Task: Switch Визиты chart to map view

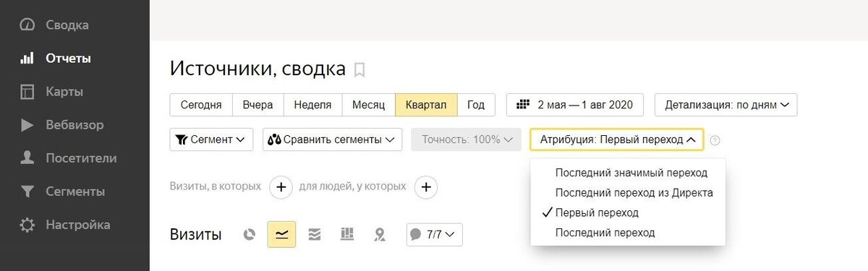Action: [x=379, y=234]
